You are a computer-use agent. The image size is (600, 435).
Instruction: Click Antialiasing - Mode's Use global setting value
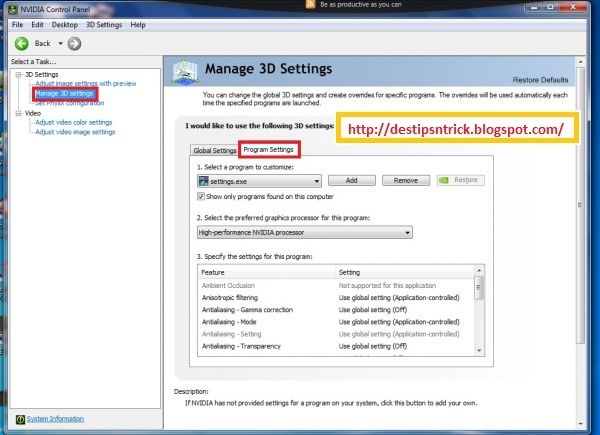tap(399, 322)
